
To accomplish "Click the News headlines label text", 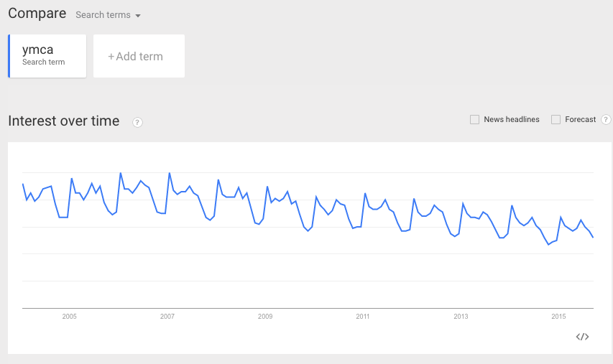I will pos(512,119).
